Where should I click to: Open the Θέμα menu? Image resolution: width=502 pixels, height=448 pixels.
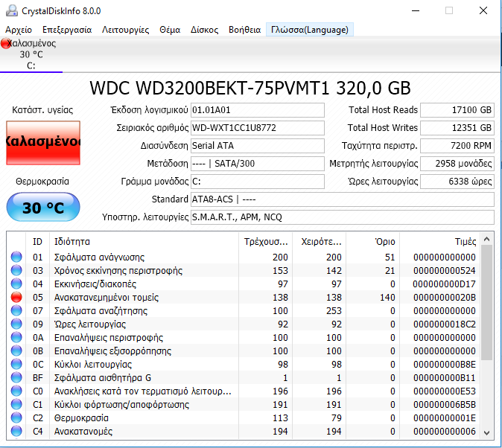coord(170,30)
